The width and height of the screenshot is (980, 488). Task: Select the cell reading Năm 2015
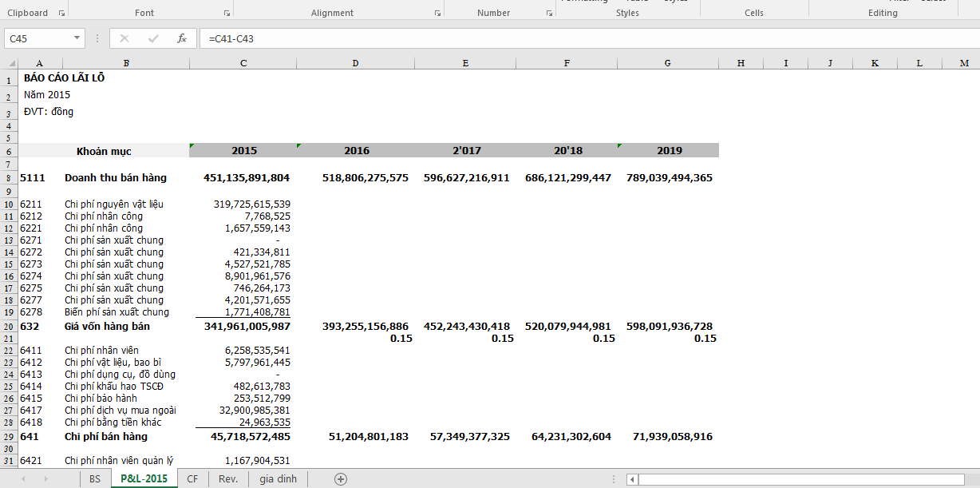(x=47, y=95)
